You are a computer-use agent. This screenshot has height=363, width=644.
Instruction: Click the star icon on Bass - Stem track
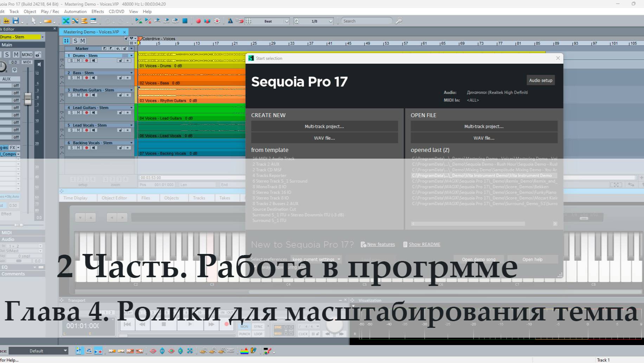click(x=128, y=78)
